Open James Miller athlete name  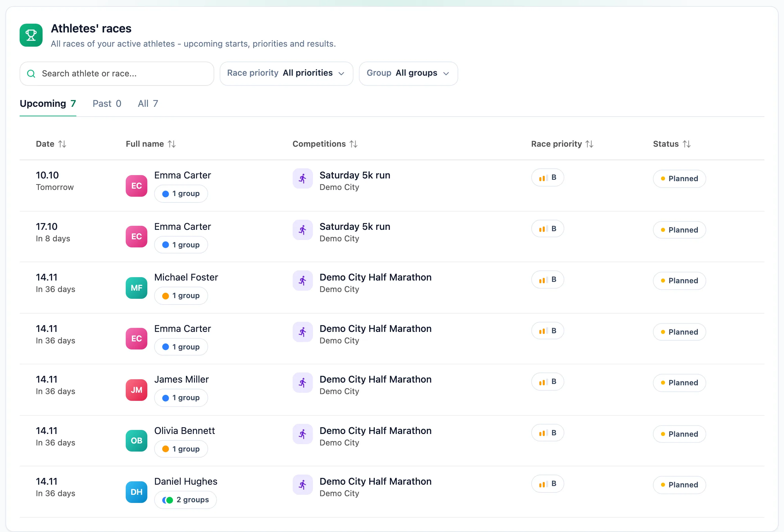pyautogui.click(x=181, y=379)
